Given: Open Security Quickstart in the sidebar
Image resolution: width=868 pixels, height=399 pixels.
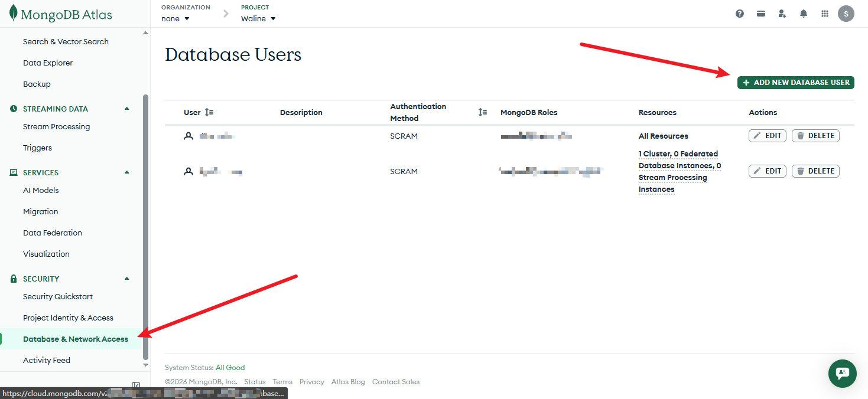Looking at the screenshot, I should click(x=58, y=296).
